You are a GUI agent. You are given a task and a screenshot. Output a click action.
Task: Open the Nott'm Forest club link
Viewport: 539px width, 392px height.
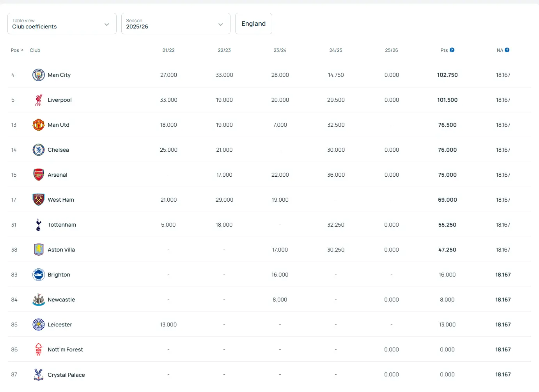(65, 349)
